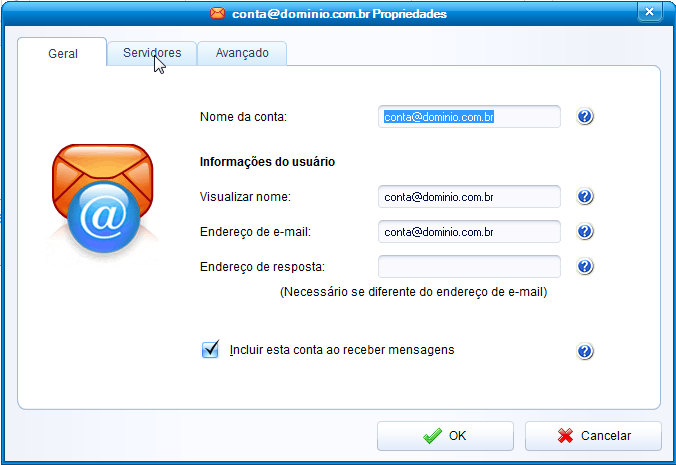Click the Cancelar button
The image size is (676, 465).
[x=593, y=436]
